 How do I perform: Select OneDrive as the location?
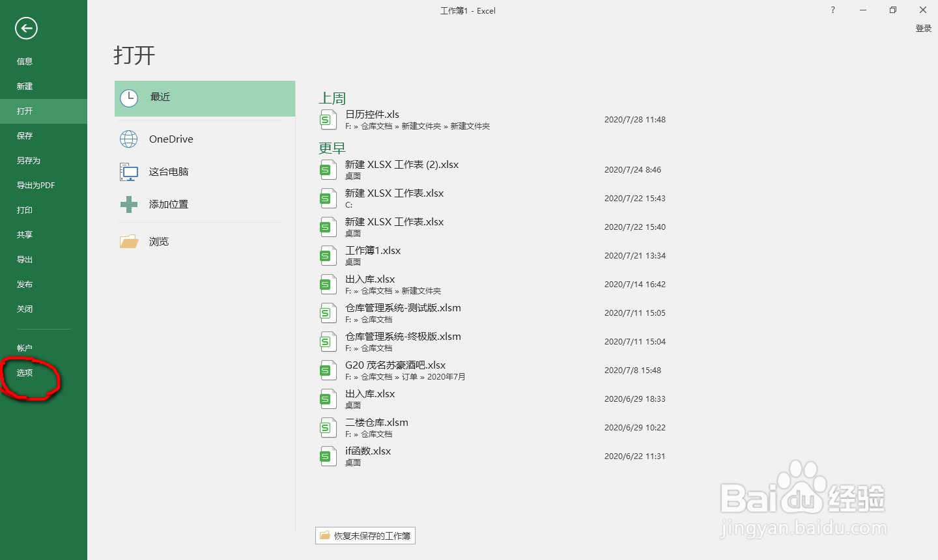click(205, 139)
